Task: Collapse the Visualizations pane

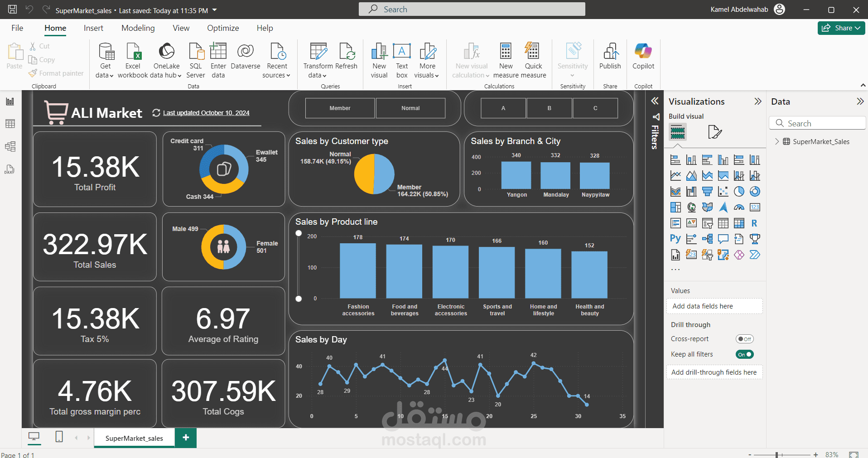Action: point(758,101)
